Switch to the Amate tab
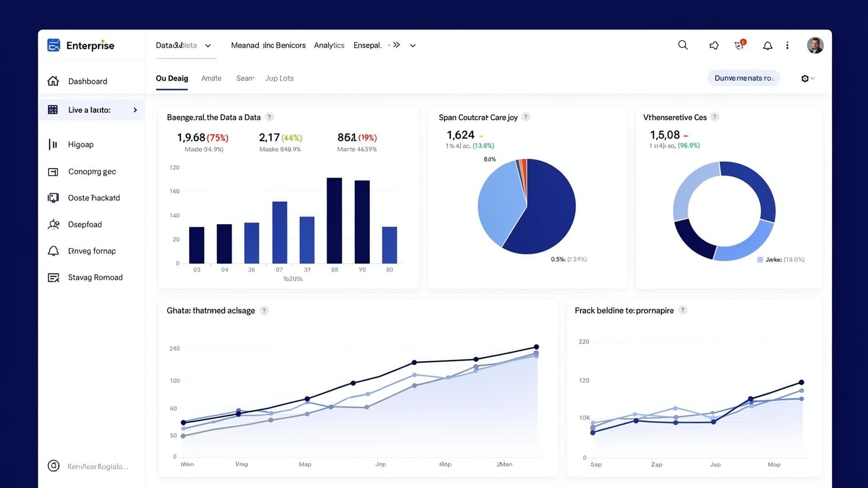 pos(211,78)
